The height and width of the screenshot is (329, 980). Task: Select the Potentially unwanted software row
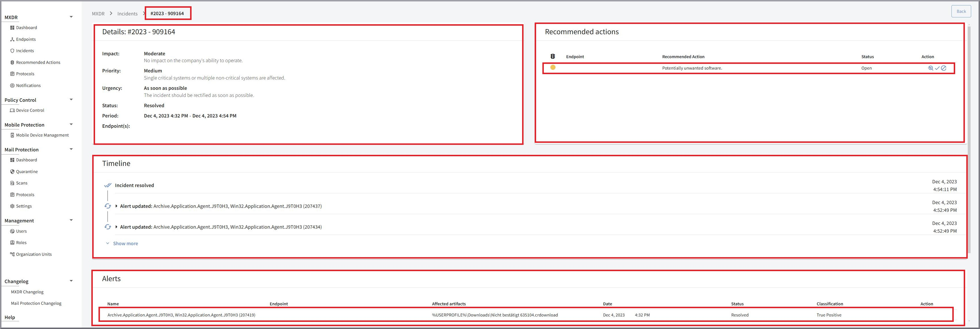click(748, 68)
